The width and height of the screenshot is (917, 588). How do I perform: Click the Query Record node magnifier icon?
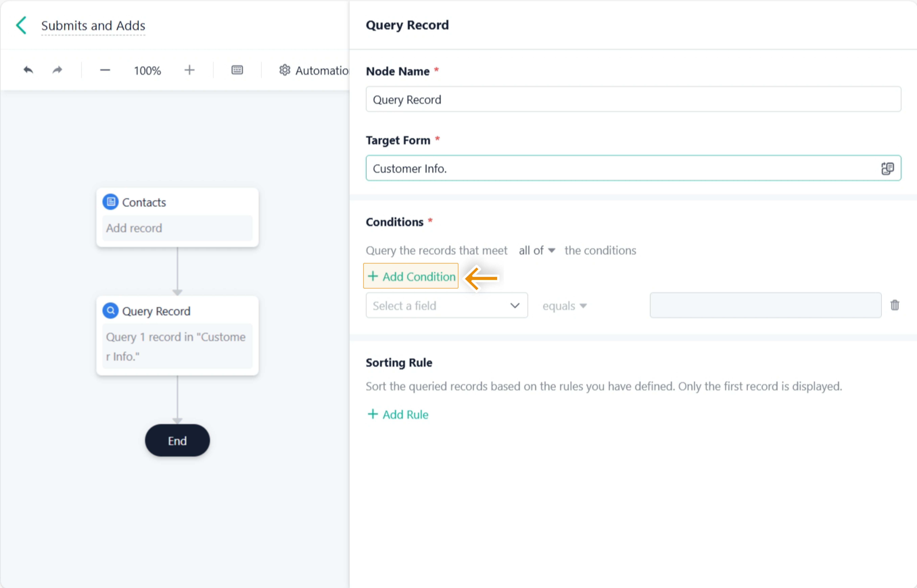[110, 311]
